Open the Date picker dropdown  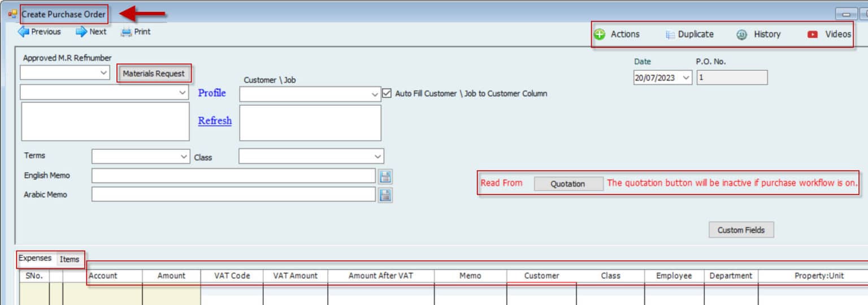686,78
